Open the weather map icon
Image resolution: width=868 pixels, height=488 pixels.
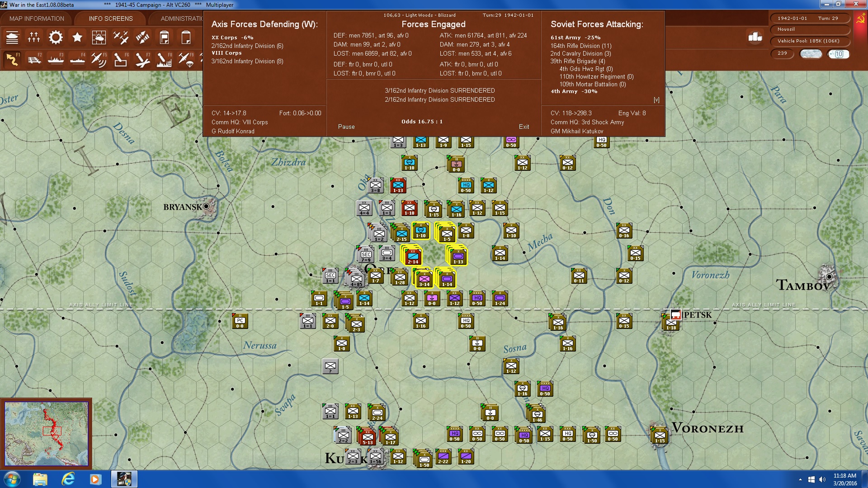(x=99, y=38)
